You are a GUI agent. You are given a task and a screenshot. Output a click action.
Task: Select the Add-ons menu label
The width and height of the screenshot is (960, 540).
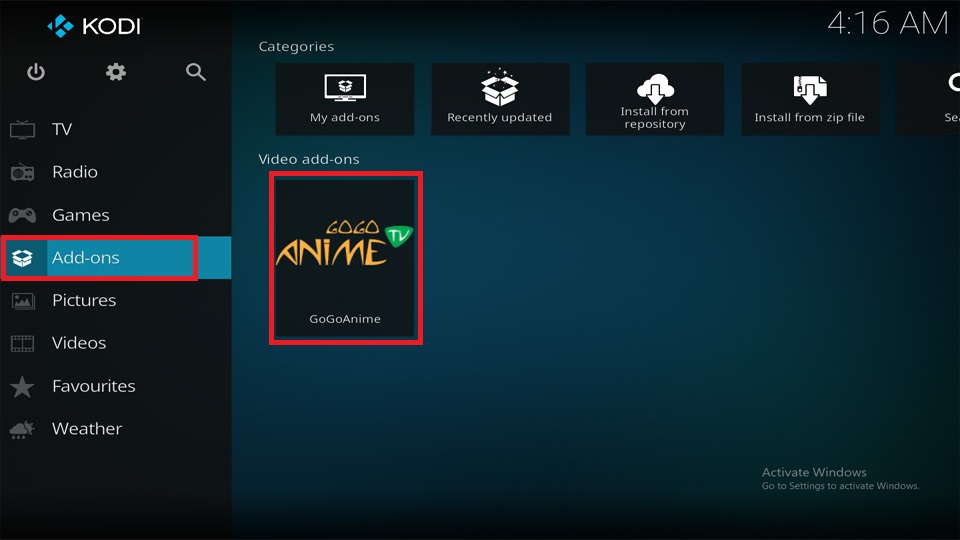pos(86,258)
